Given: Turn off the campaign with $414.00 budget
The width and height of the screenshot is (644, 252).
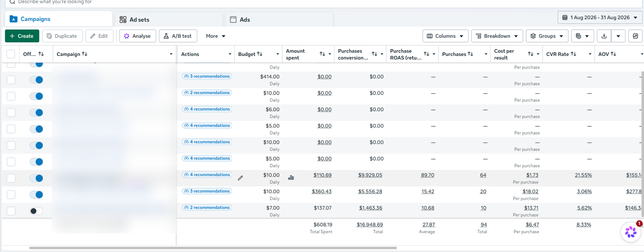Looking at the screenshot, I should [36, 80].
